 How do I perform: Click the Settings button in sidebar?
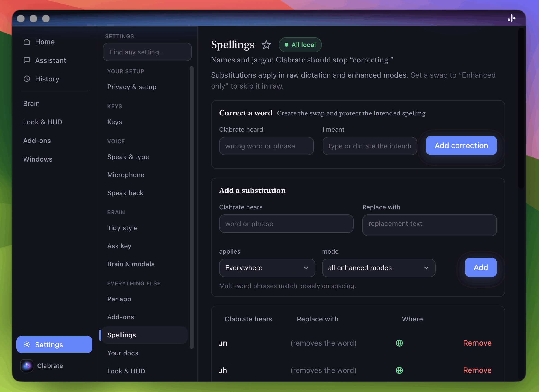tap(54, 344)
